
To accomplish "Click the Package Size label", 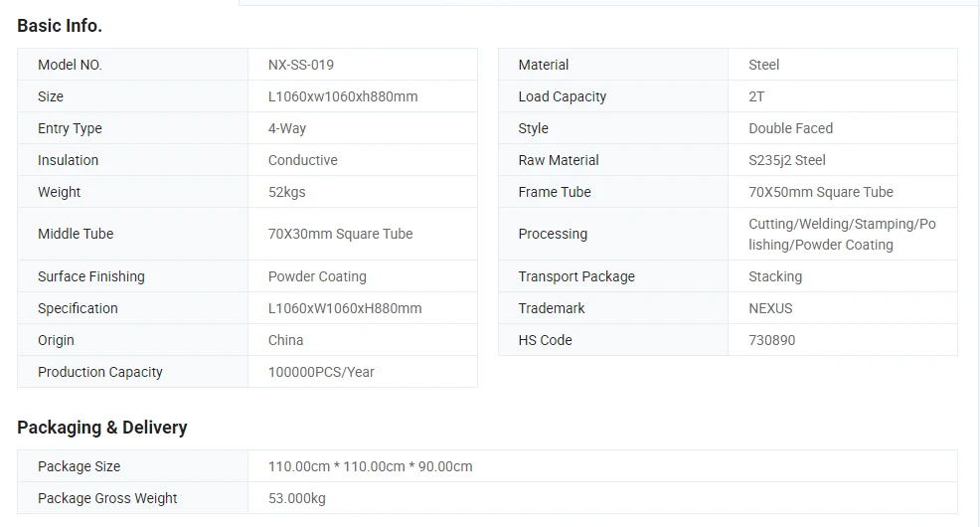I will 79,467.
